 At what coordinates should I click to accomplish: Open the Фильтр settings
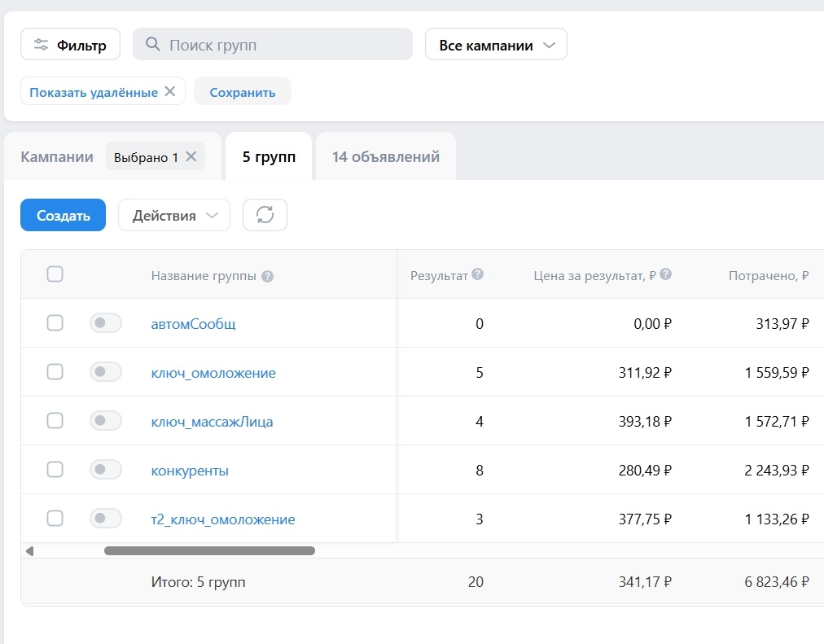pyautogui.click(x=70, y=45)
